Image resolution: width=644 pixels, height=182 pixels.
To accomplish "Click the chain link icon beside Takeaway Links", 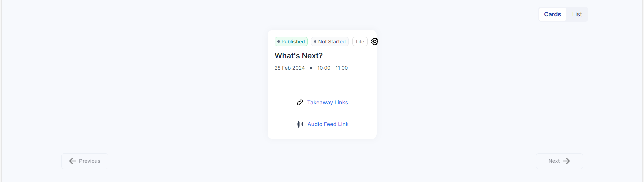I will 300,102.
